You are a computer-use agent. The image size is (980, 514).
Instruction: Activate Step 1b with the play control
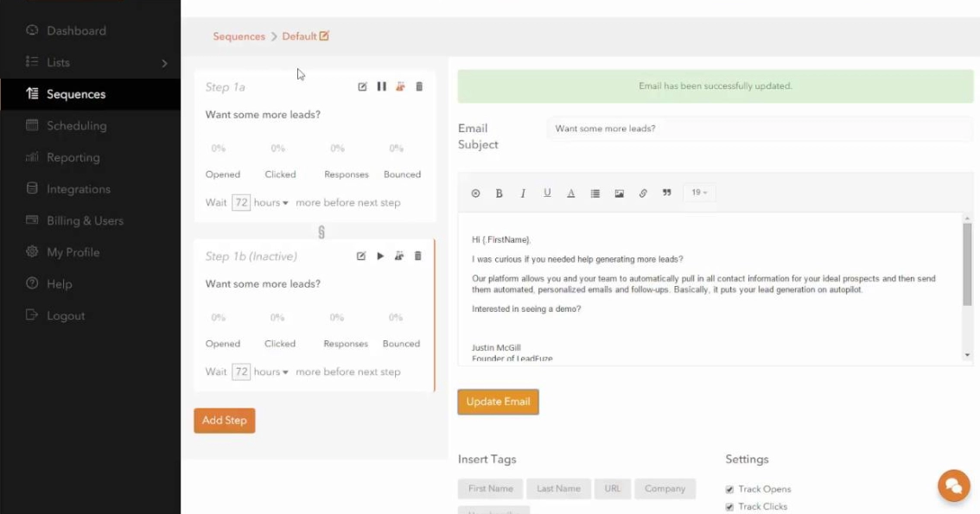click(x=382, y=256)
